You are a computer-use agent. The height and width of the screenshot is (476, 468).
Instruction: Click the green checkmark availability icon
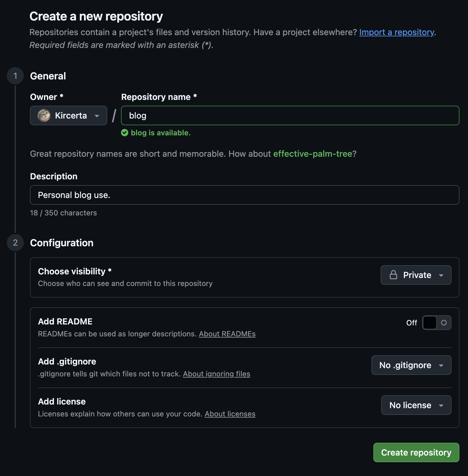pos(125,133)
